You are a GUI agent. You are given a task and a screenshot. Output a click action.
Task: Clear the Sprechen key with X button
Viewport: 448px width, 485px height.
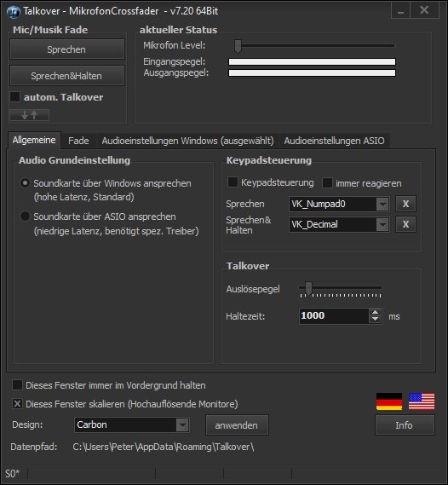point(405,204)
